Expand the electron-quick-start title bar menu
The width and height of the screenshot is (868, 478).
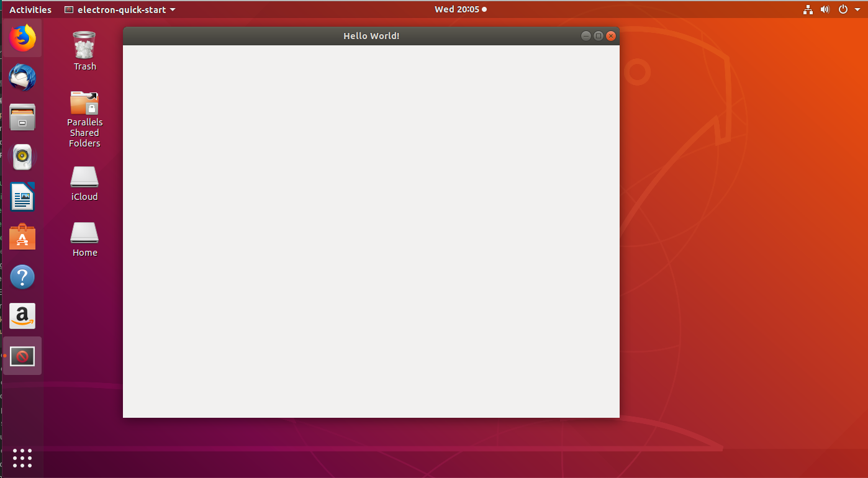119,9
